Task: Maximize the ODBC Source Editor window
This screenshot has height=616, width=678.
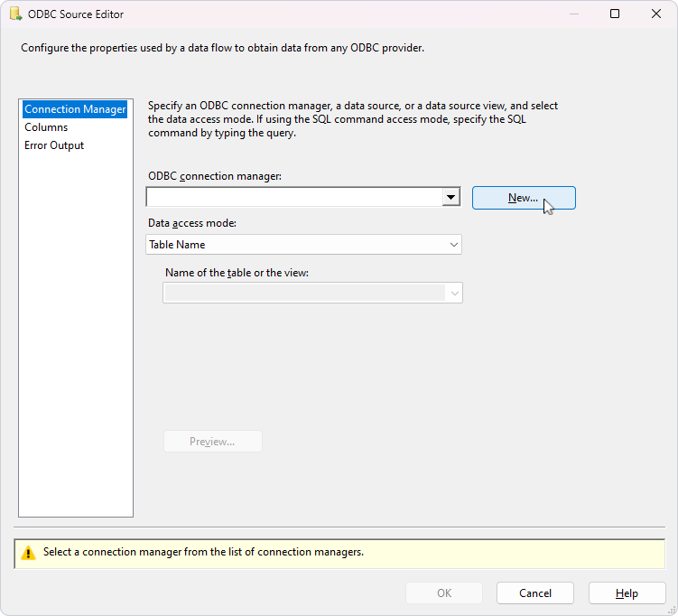Action: (x=615, y=14)
